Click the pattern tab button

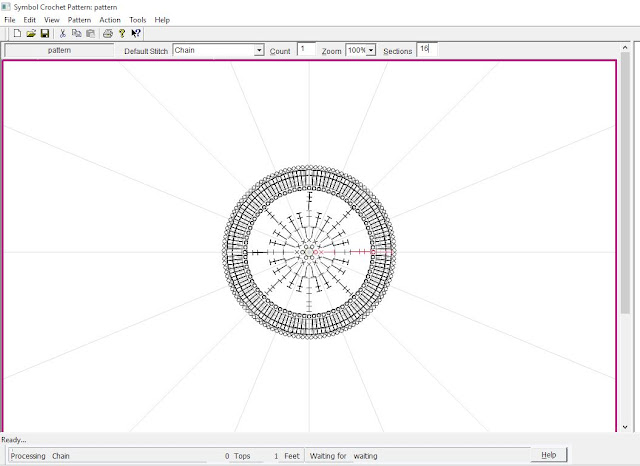[x=59, y=50]
